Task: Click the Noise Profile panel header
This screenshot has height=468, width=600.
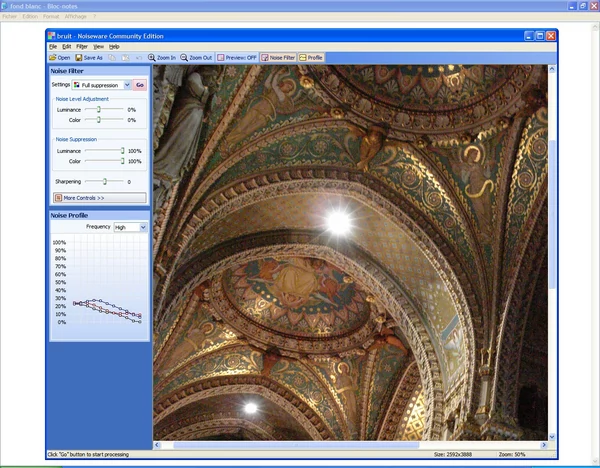Action: (x=99, y=215)
